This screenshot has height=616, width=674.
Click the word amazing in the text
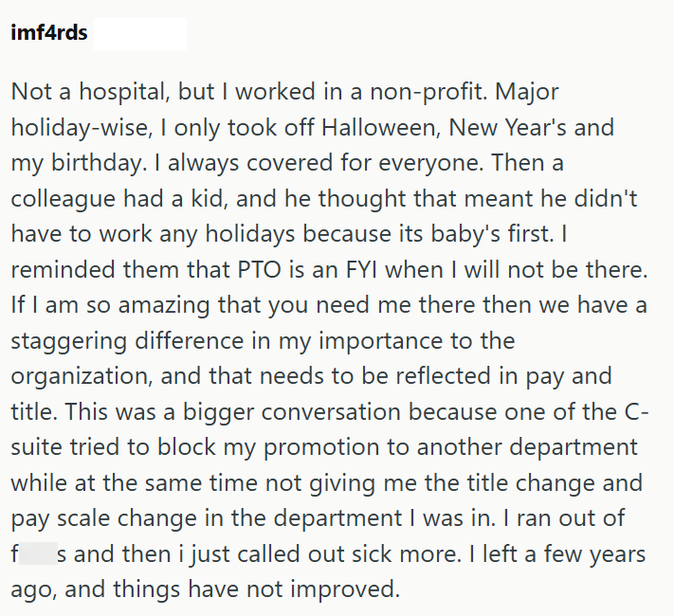point(164,305)
